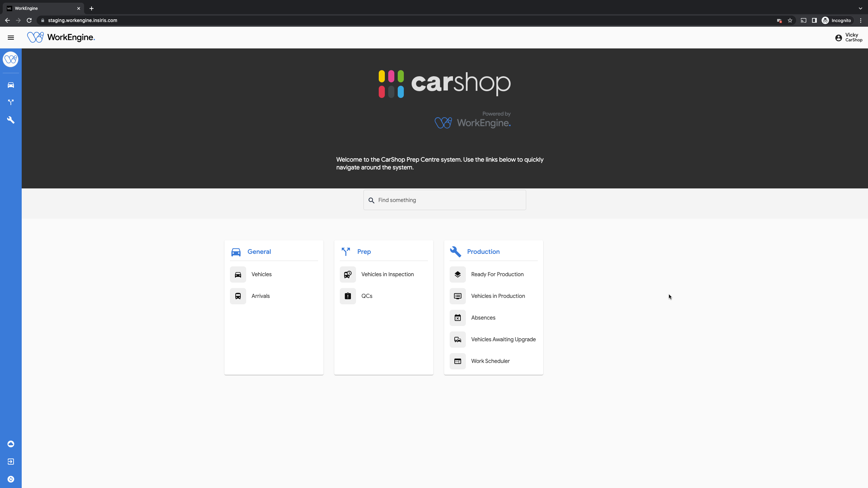Open Ready For Production

pyautogui.click(x=497, y=274)
